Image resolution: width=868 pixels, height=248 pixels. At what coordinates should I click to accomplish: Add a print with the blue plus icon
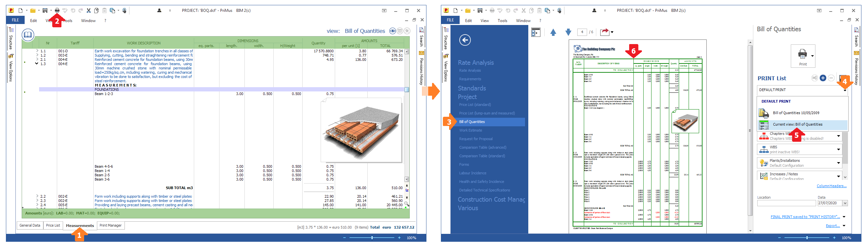click(x=823, y=78)
